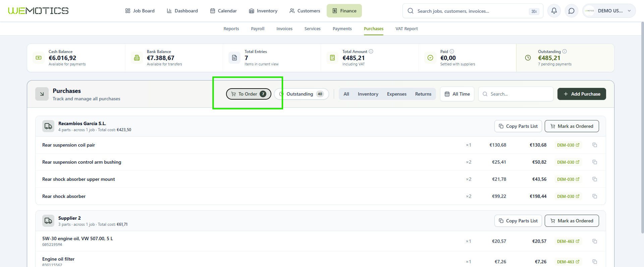Open the chat messages icon
644x267 pixels.
pos(572,11)
